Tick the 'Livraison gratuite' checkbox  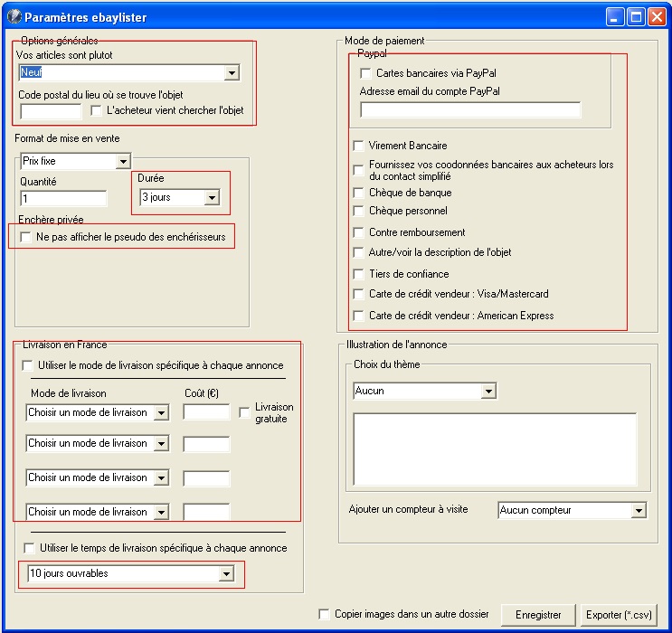click(244, 412)
